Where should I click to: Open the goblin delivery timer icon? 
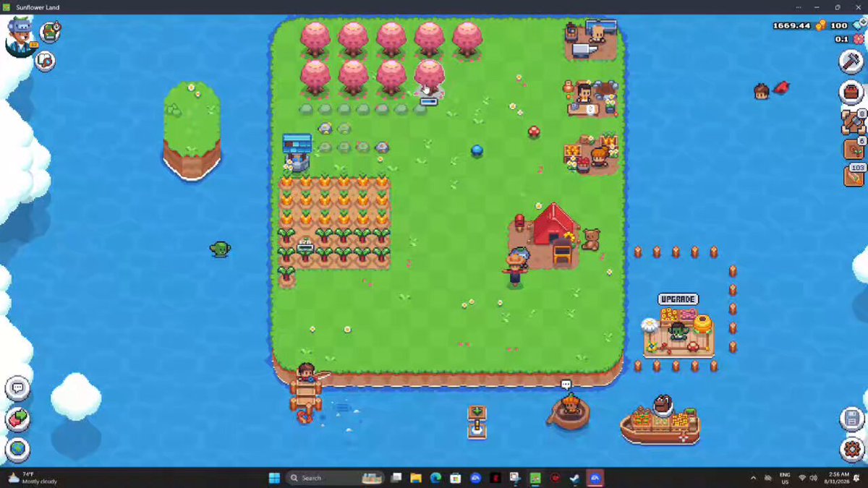[50, 32]
